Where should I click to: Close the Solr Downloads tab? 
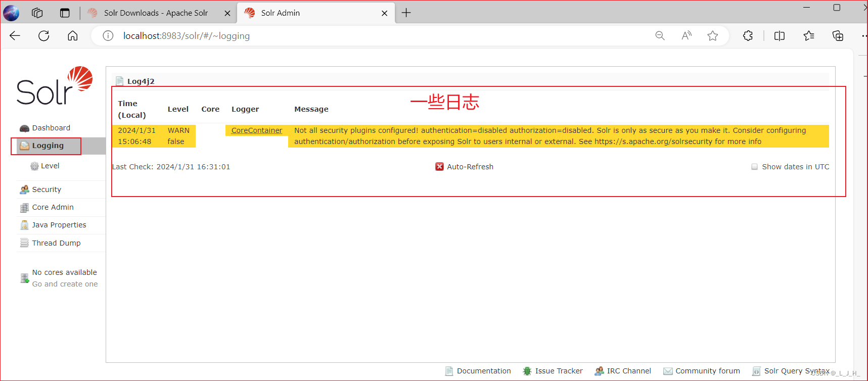pos(227,13)
